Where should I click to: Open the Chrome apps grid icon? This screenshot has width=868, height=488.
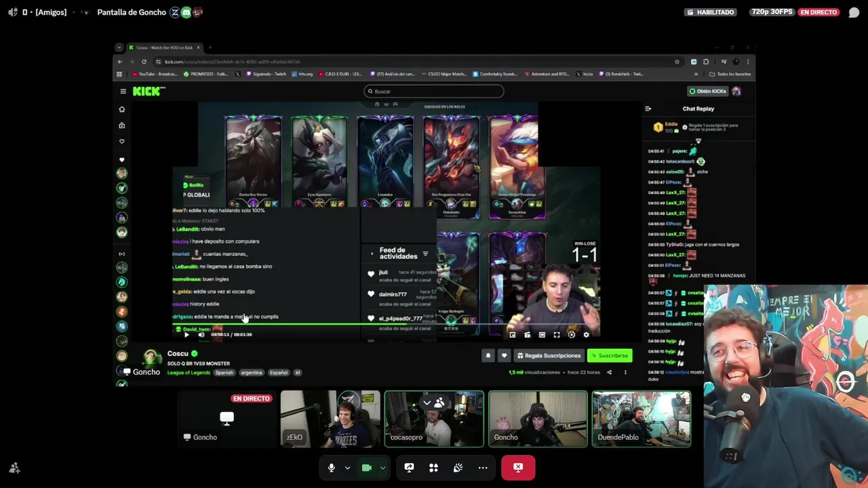click(119, 74)
